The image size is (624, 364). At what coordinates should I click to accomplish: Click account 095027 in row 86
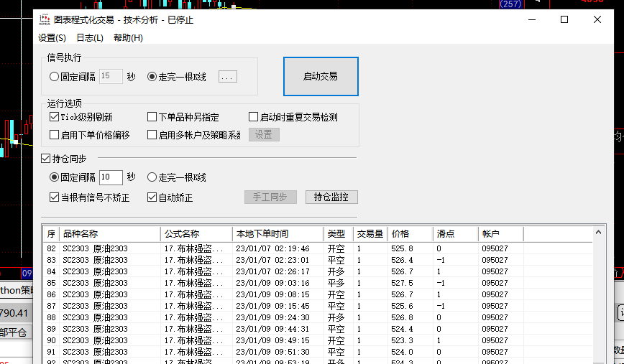(495, 294)
